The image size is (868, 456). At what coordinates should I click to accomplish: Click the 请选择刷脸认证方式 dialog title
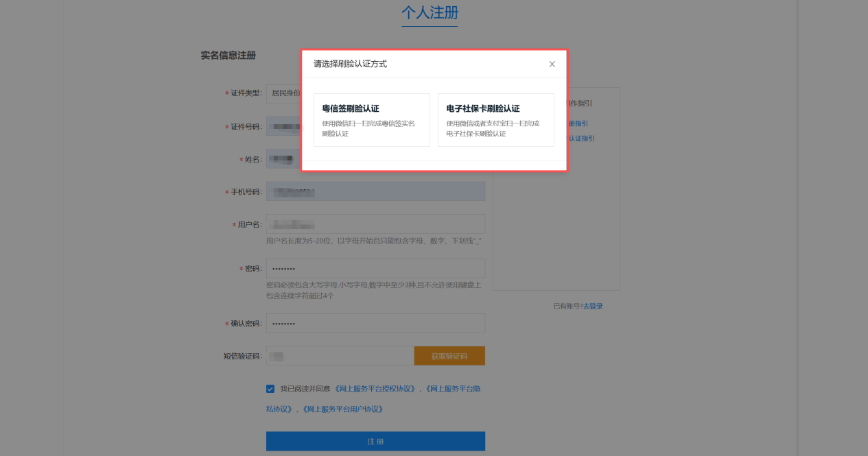pos(351,64)
